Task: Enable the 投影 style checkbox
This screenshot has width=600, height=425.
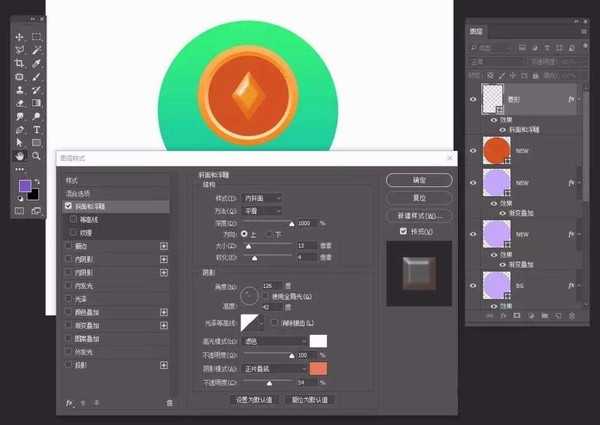Action: point(68,366)
